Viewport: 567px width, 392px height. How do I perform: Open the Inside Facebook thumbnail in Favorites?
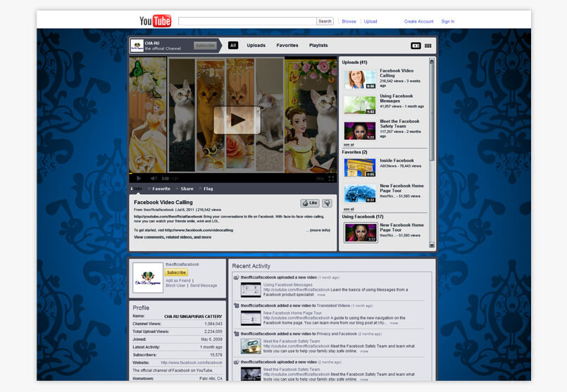pos(360,167)
